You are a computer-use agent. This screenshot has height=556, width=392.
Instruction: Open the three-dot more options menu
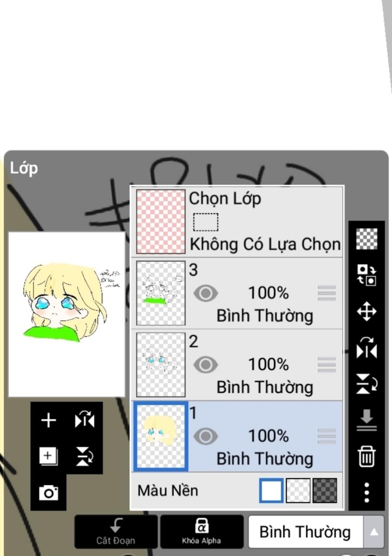[x=366, y=492]
